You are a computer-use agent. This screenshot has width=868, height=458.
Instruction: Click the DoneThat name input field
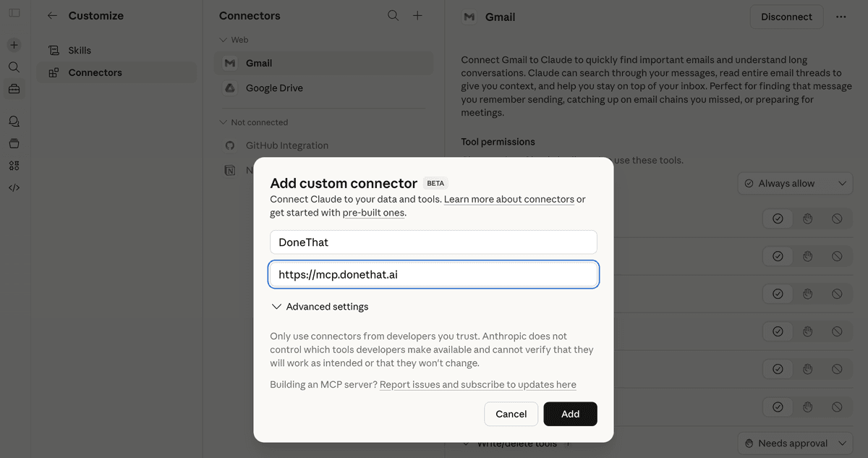pos(433,242)
